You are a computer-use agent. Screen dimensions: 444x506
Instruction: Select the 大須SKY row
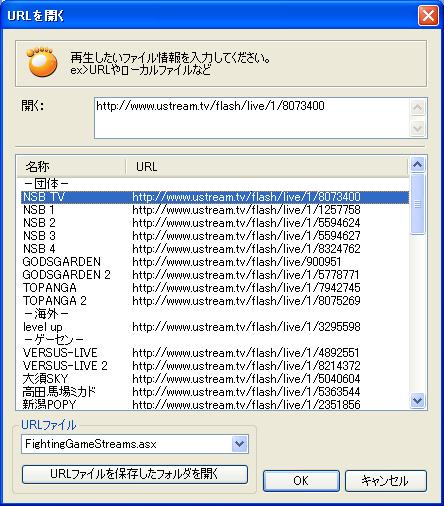215,379
